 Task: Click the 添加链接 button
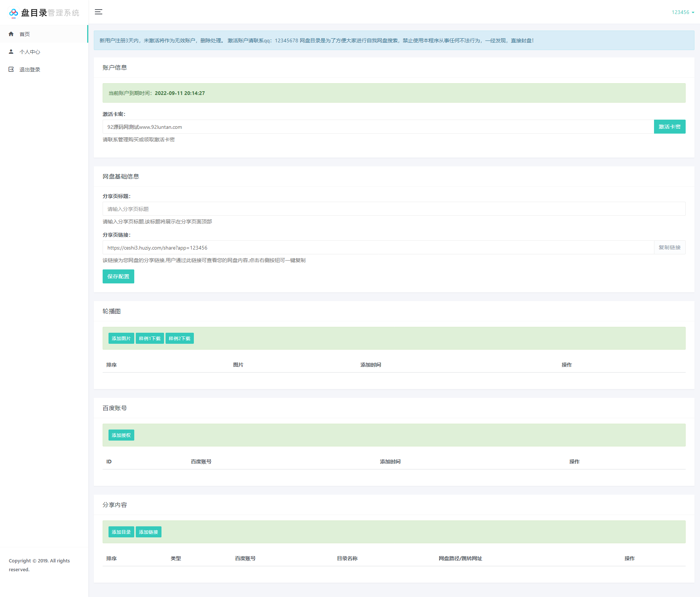148,532
